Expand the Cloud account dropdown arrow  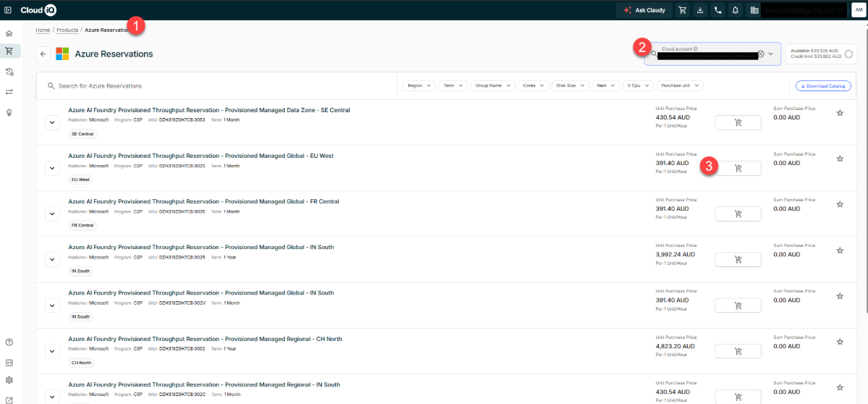pyautogui.click(x=770, y=54)
